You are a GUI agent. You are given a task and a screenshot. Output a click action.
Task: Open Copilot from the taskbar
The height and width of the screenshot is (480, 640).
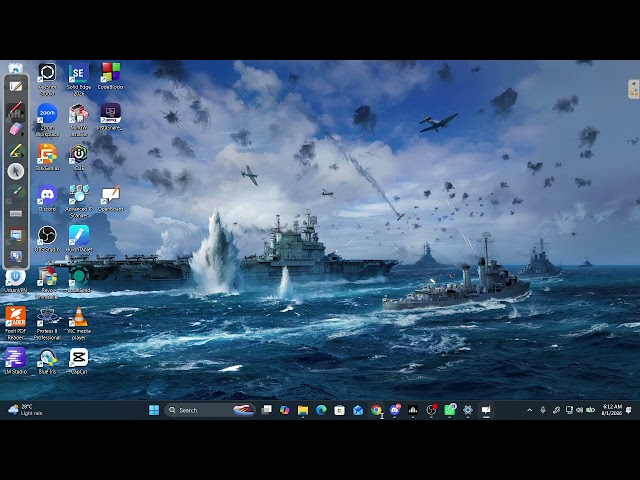(284, 410)
